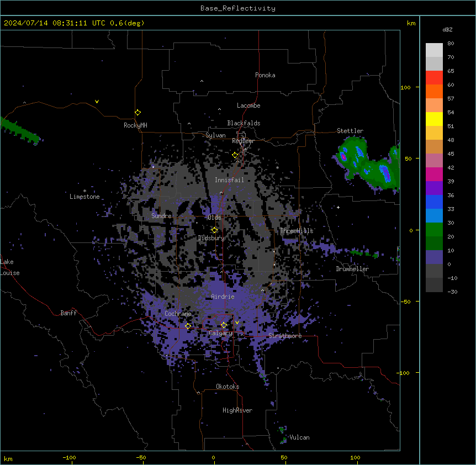Click the Lake Louise label
The height and width of the screenshot is (465, 476).
click(10, 267)
